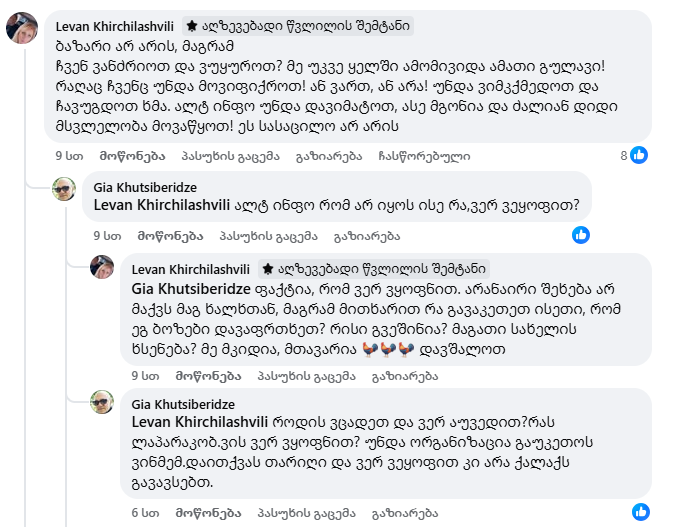Click the like reaction icon beside count 8
The image size is (684, 527).
(x=639, y=155)
